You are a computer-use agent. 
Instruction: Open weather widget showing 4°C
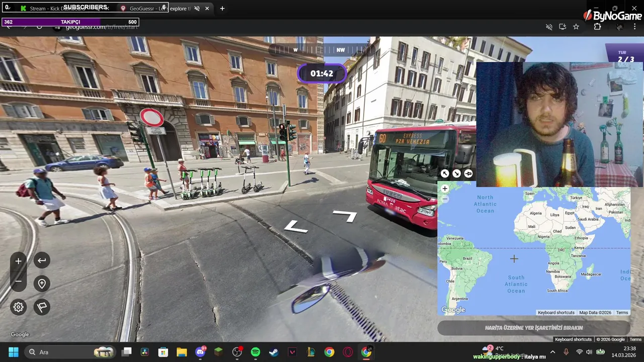pos(503,352)
